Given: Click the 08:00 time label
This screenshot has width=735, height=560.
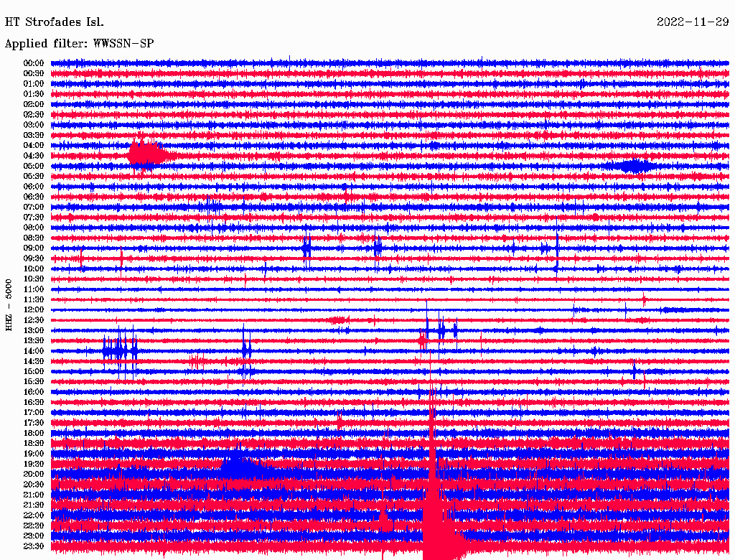Looking at the screenshot, I should click(x=34, y=228).
